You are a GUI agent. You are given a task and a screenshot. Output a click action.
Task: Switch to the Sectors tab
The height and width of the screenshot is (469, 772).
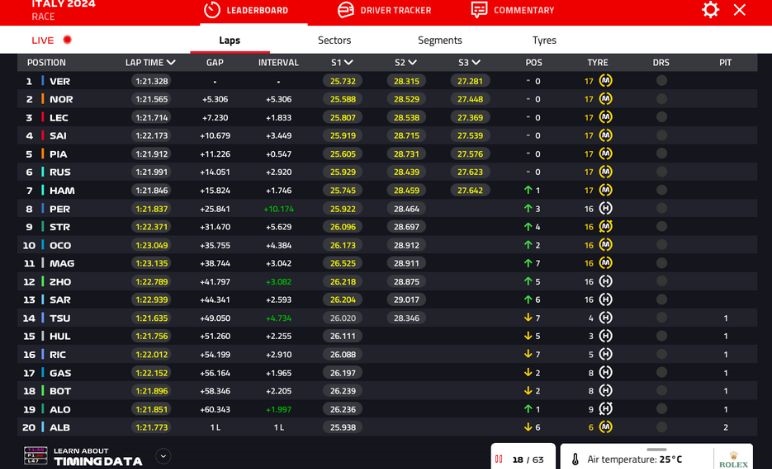[334, 41]
